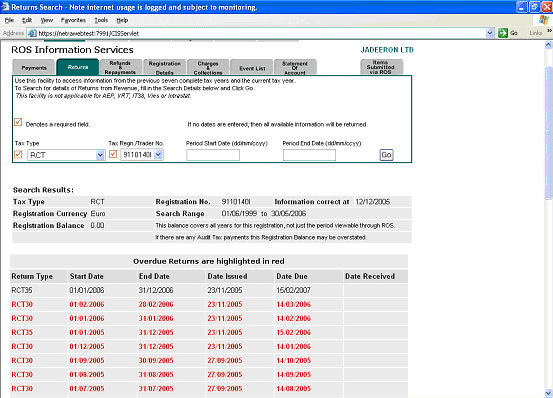Click the Date Received column header
553x398 pixels.
[x=370, y=276]
